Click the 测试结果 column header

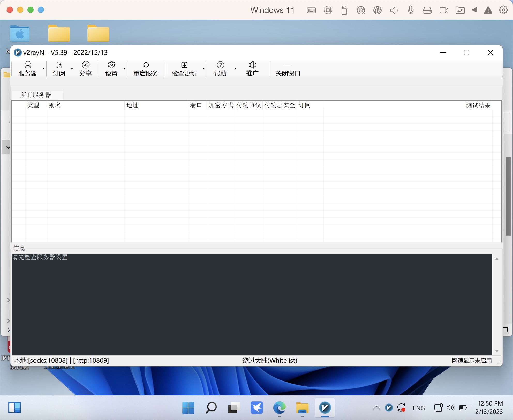coord(478,105)
